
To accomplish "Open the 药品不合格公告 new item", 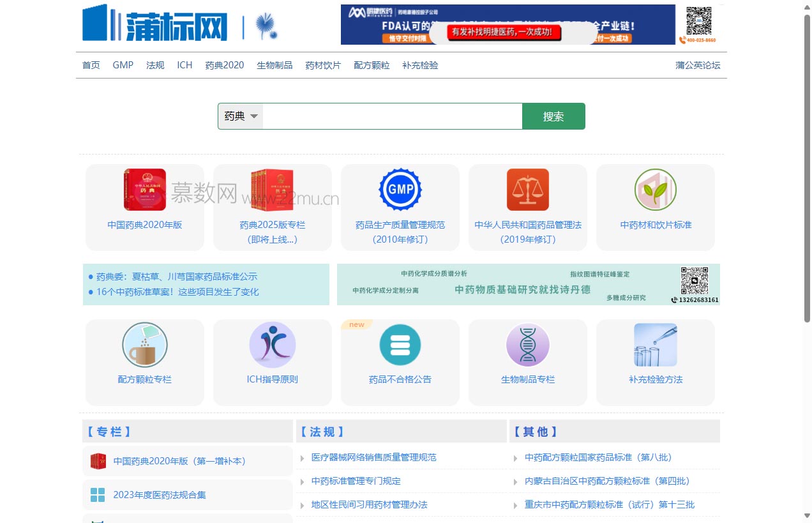I will (400, 344).
